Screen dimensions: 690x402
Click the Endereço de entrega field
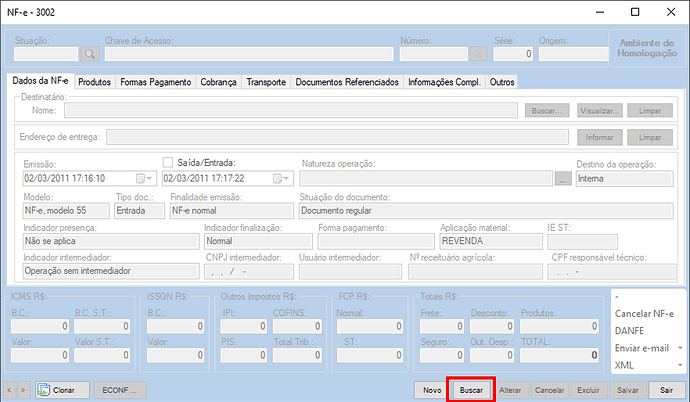[337, 137]
